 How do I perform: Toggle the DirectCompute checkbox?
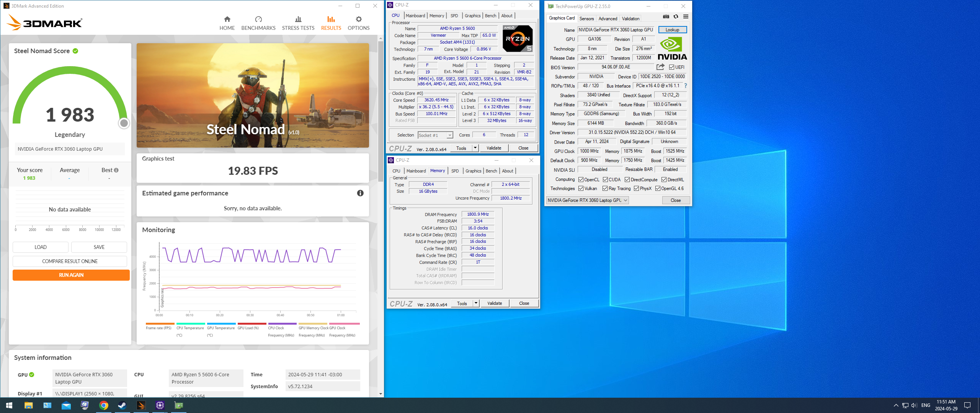click(627, 180)
